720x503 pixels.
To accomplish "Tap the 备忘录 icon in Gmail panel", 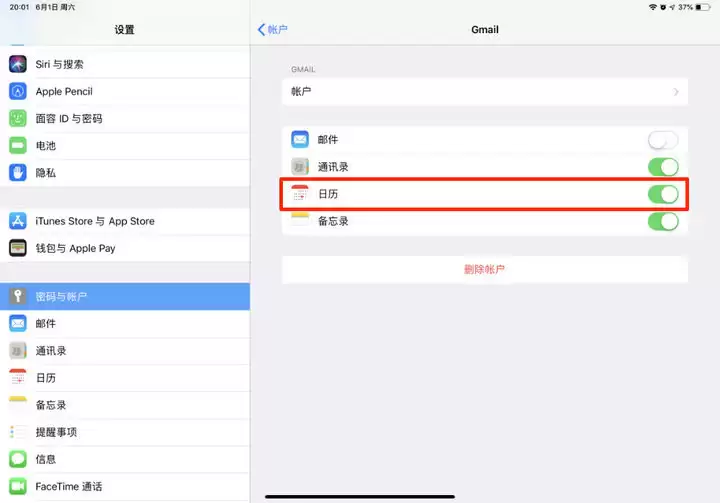I will [300, 221].
